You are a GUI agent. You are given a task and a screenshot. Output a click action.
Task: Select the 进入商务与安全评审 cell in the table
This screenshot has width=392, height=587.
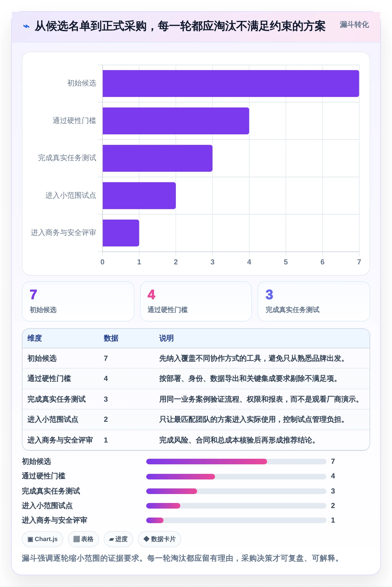[60, 440]
